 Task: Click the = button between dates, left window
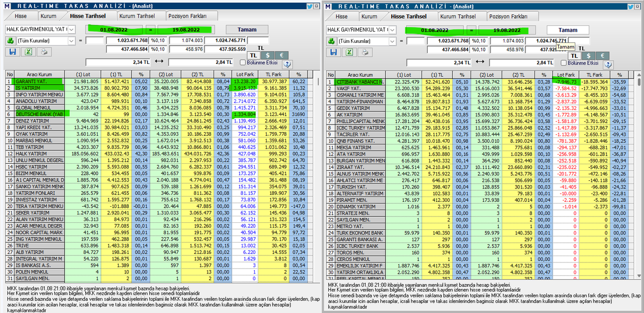[x=150, y=29]
